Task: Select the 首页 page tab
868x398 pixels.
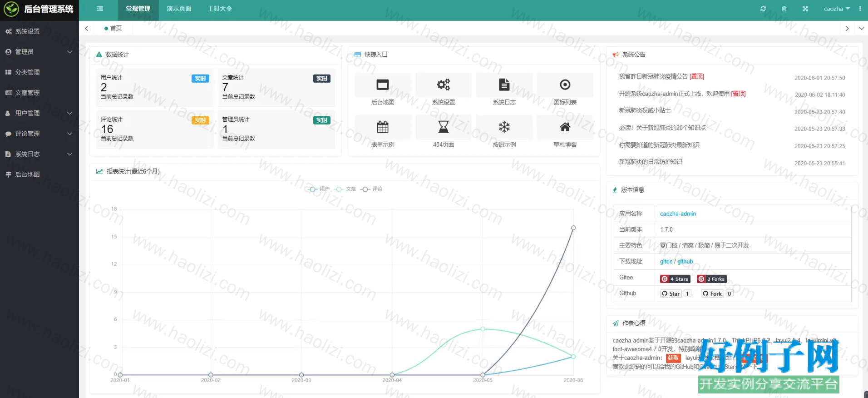Action: tap(113, 28)
